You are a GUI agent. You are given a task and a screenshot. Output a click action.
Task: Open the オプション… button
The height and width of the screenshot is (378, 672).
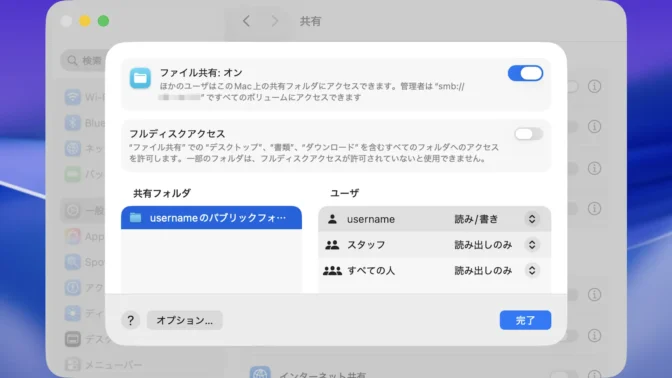pyautogui.click(x=184, y=320)
